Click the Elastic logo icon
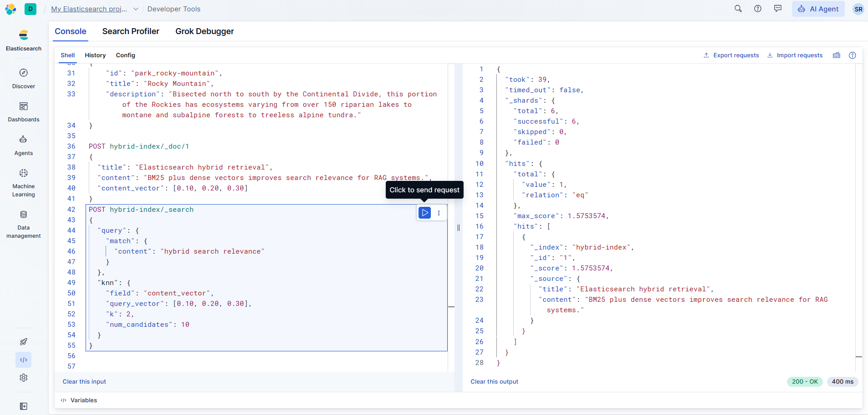Image resolution: width=868 pixels, height=415 pixels. 10,9
